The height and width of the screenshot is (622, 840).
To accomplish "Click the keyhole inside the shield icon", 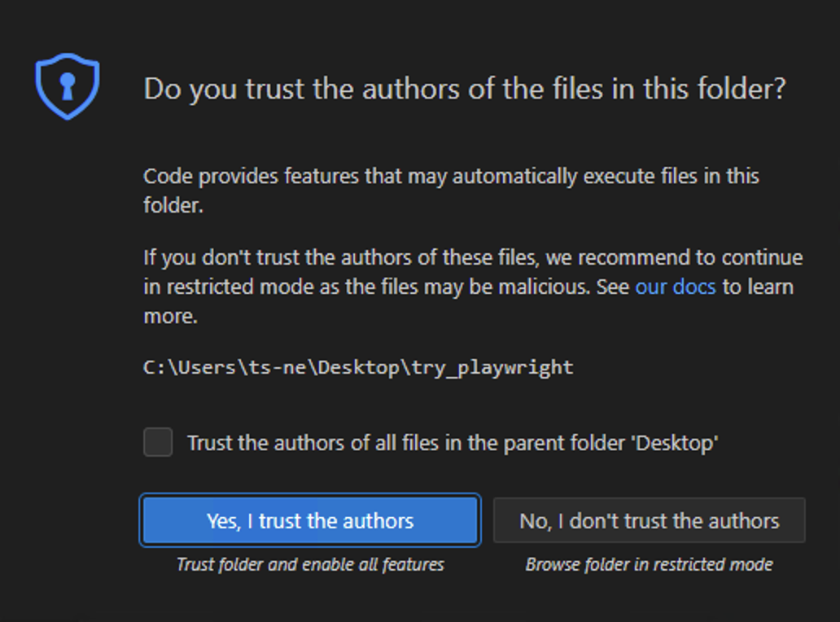I will 68,85.
